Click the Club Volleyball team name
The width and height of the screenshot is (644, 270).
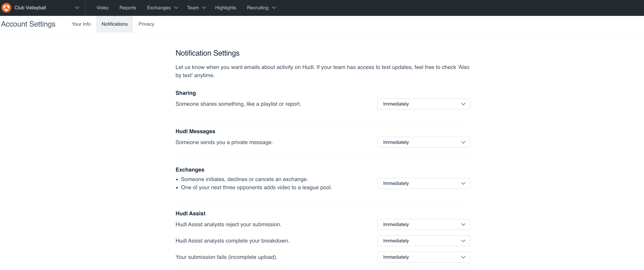point(30,8)
